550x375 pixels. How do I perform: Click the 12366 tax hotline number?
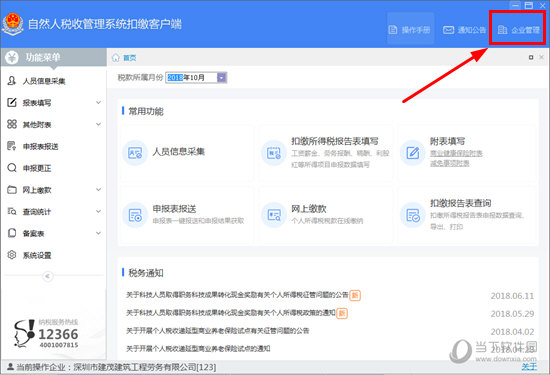[58, 334]
